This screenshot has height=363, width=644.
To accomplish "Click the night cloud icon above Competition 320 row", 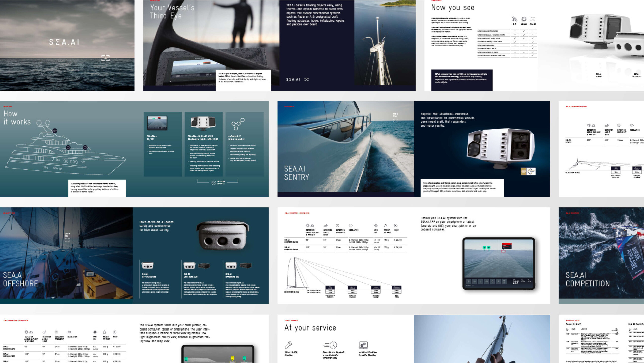I will pos(325,226).
